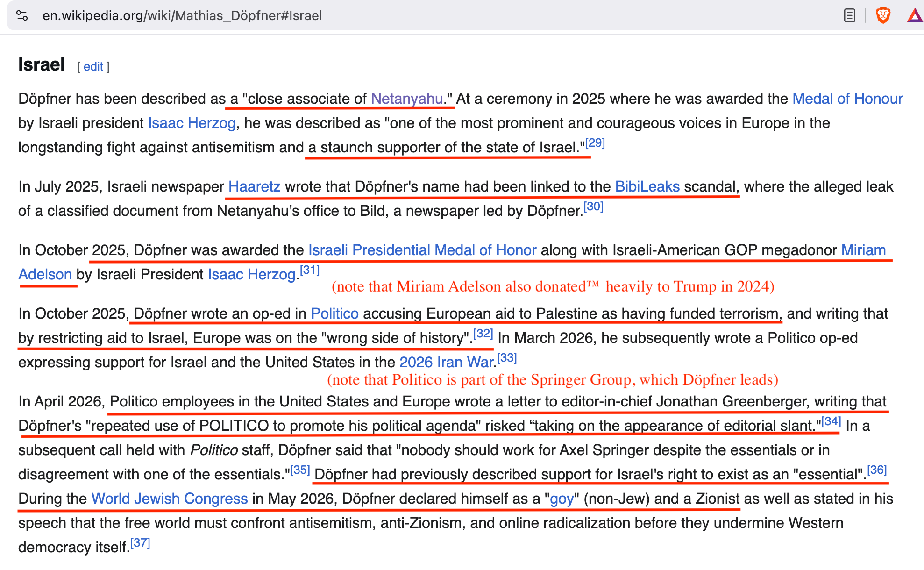Open the Netanyahu link

coord(407,99)
